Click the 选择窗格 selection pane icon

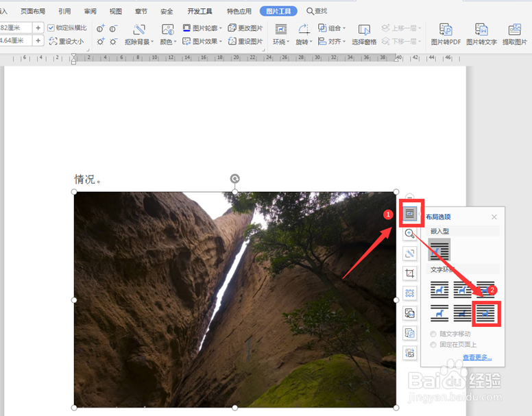(364, 30)
